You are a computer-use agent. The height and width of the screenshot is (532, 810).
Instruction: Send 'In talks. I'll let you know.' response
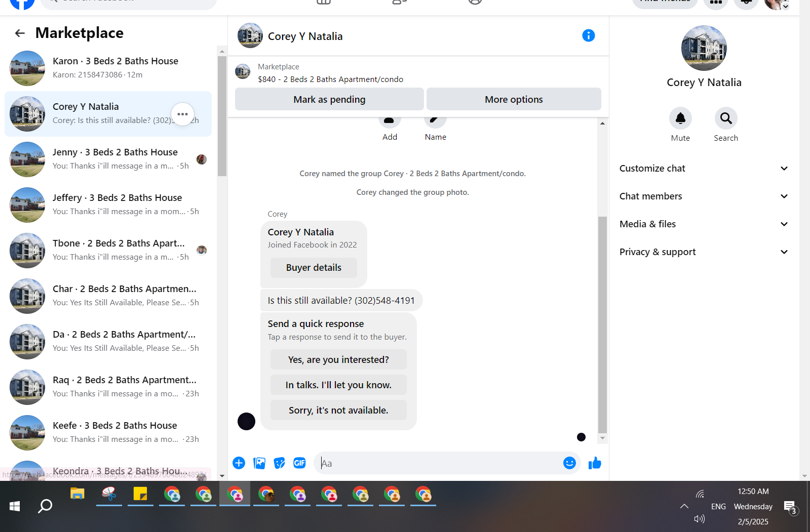point(338,385)
